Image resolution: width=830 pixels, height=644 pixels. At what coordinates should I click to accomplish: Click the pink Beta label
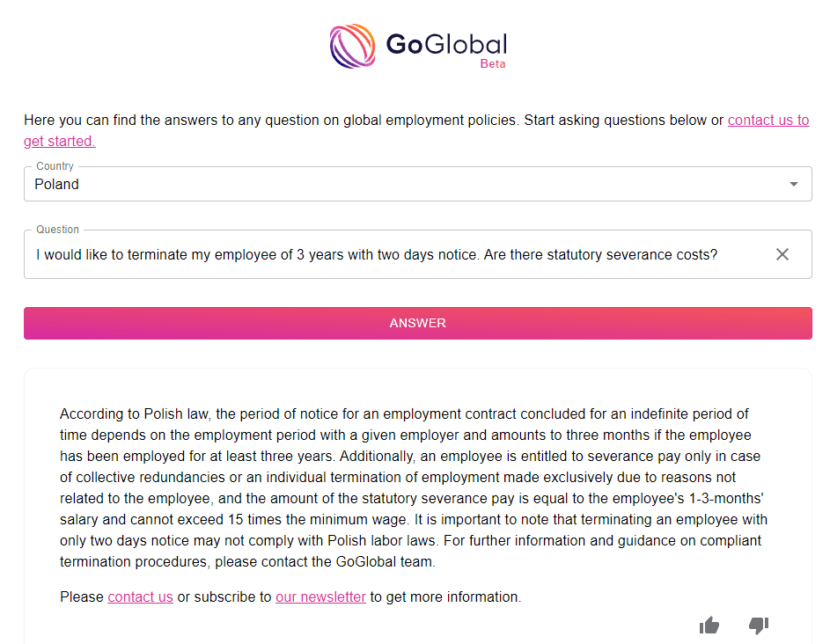(493, 64)
